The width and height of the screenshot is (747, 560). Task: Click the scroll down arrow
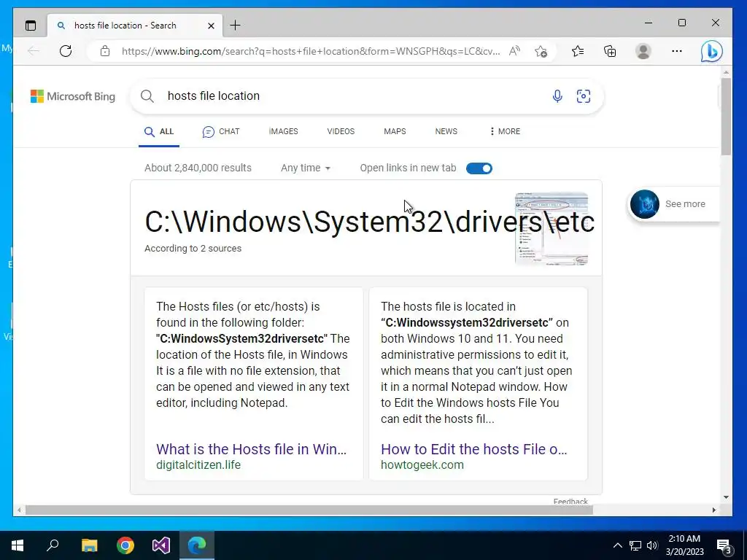pos(726,497)
